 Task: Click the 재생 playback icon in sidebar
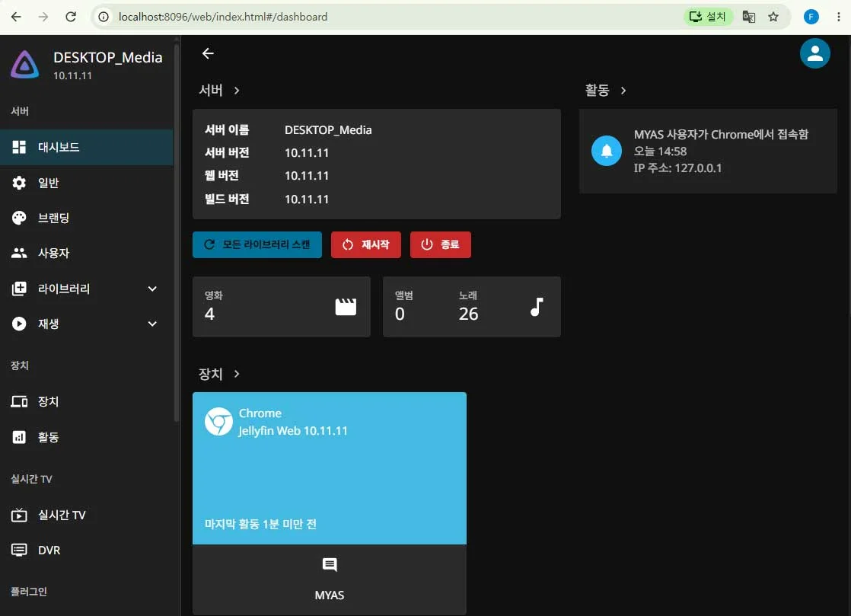(x=19, y=324)
